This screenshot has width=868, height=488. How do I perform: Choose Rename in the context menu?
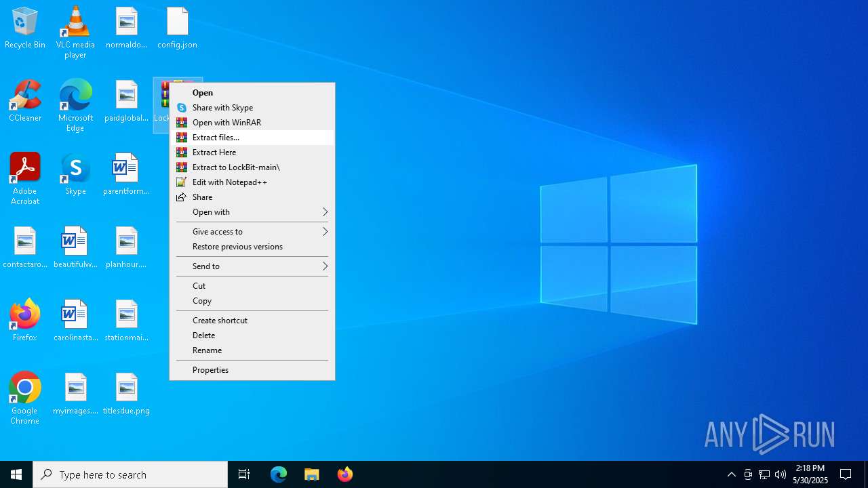click(x=252, y=350)
